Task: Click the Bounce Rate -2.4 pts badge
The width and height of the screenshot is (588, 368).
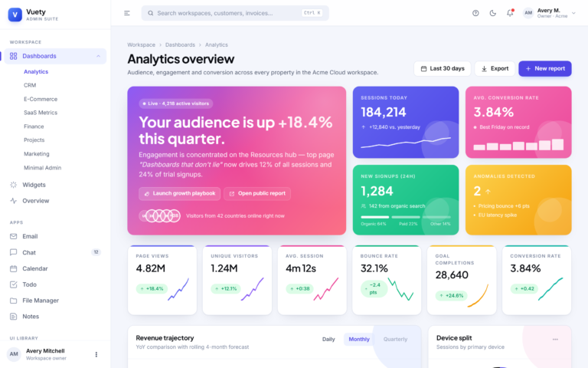Action: coord(374,289)
